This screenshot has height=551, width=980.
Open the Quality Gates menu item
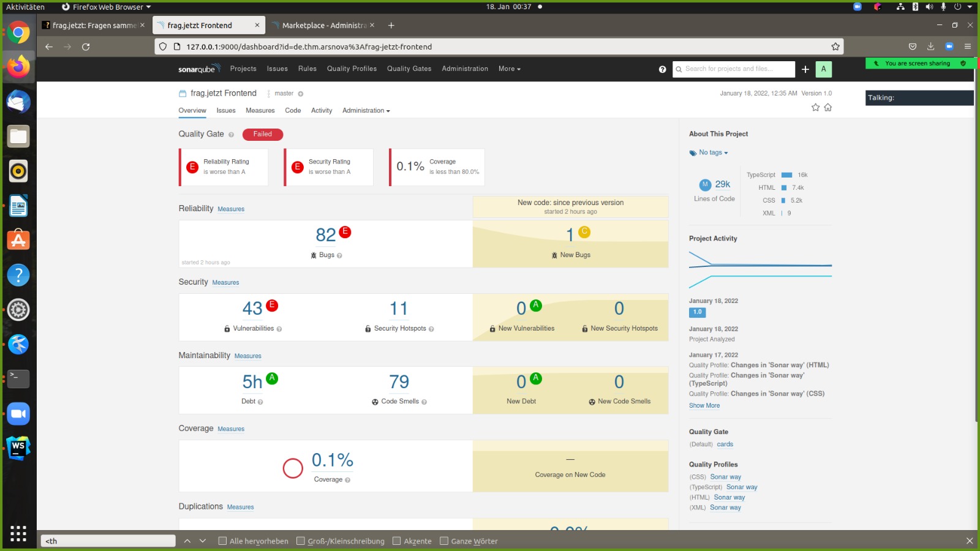(409, 69)
